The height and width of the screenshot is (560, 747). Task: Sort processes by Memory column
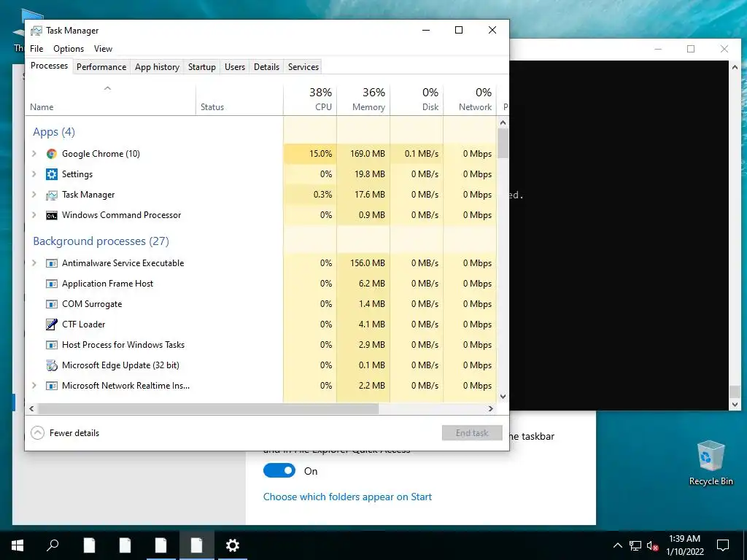point(363,99)
